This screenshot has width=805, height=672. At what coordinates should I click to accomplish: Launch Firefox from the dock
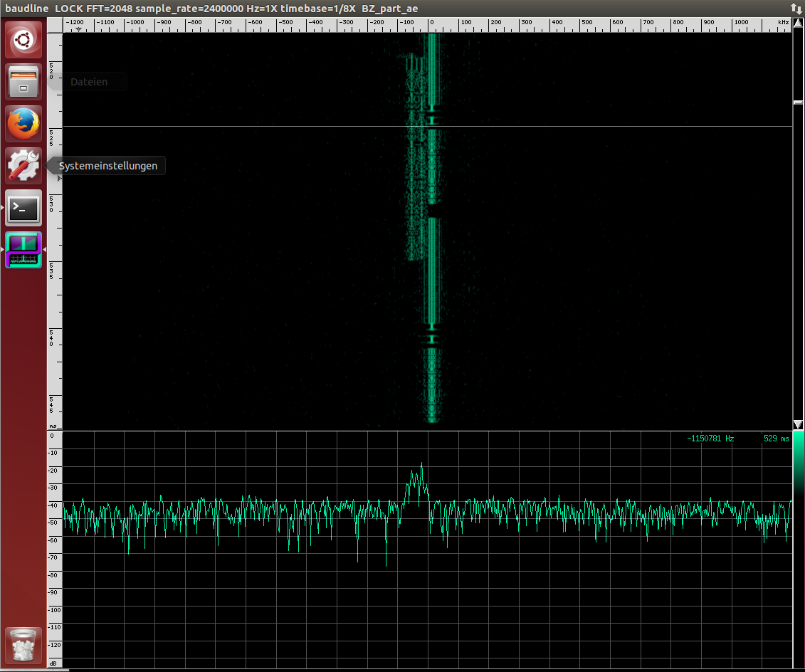click(23, 125)
